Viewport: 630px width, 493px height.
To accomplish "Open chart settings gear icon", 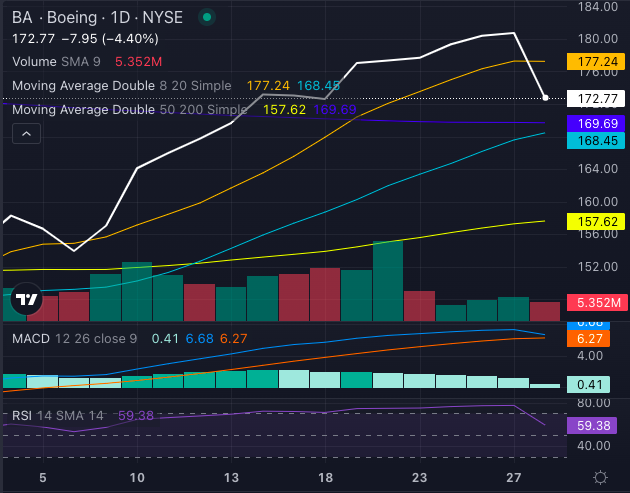I will 599,477.
